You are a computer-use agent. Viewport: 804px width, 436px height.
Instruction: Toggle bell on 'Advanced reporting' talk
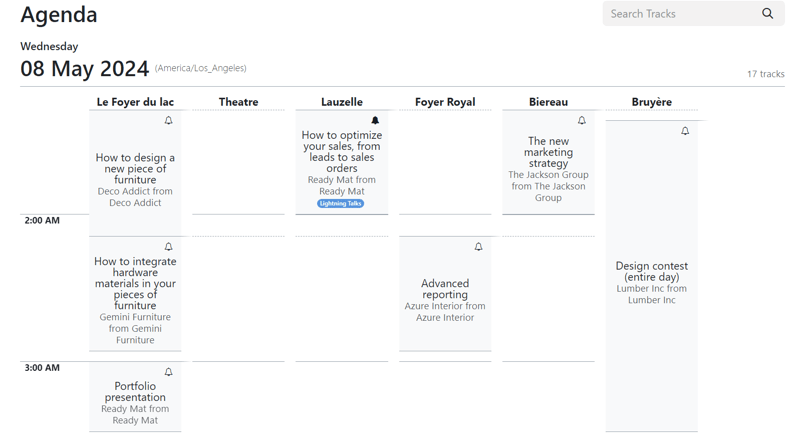coord(478,247)
